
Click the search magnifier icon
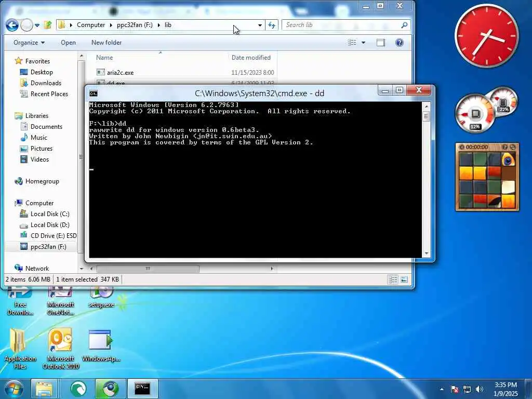(x=404, y=25)
